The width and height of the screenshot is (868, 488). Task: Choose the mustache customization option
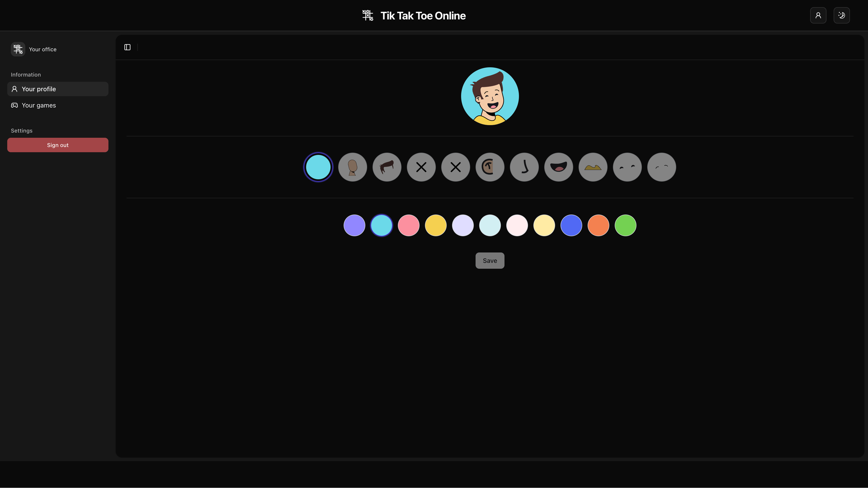pyautogui.click(x=593, y=167)
